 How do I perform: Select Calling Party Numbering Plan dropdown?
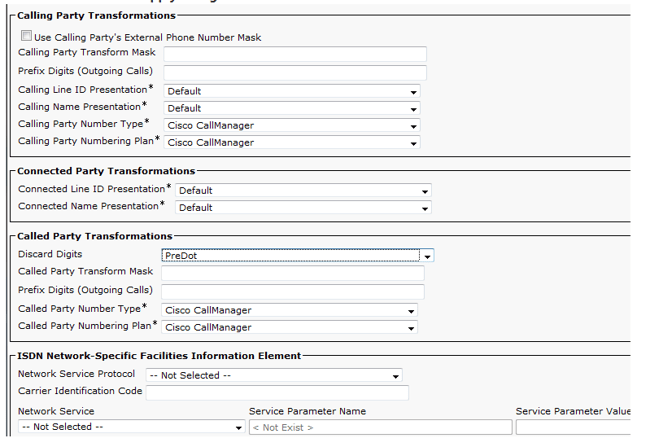292,142
